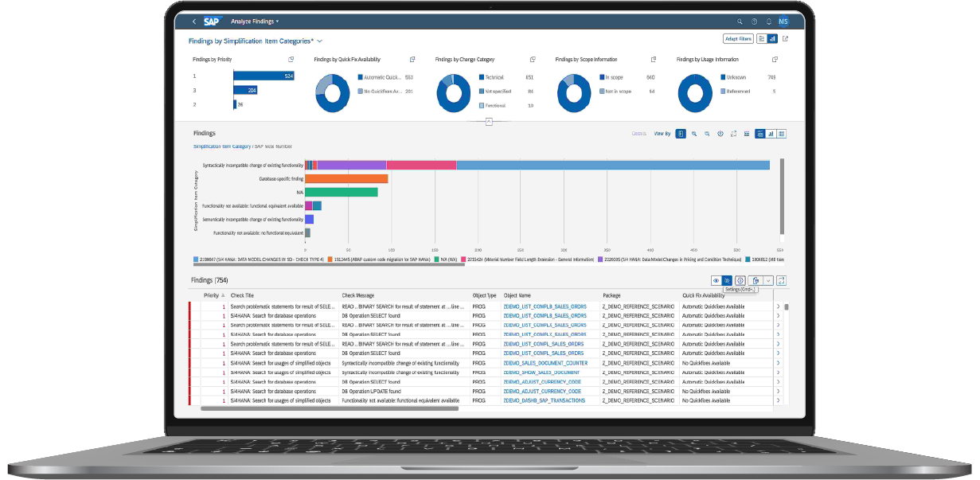Click the View By menu item
This screenshot has height=480, width=980.
tap(662, 134)
